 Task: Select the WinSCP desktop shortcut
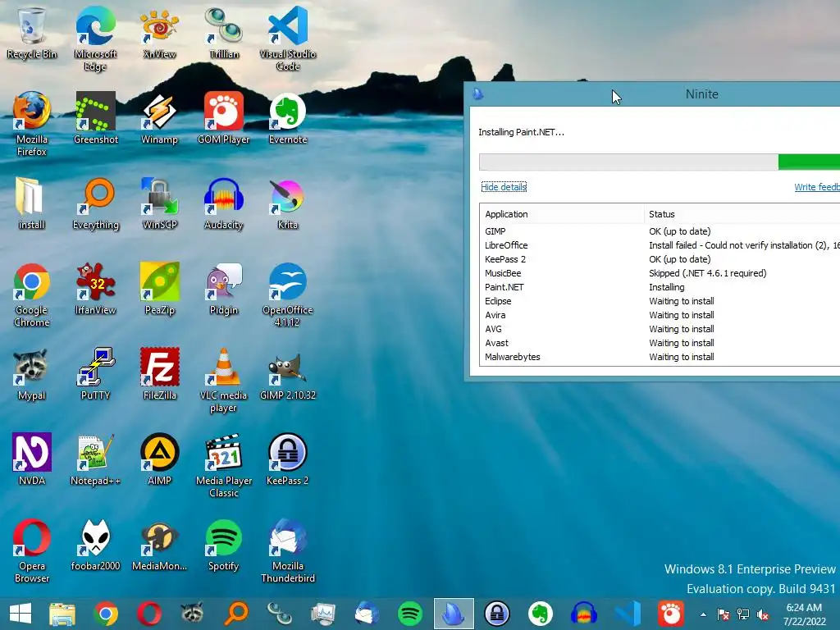pyautogui.click(x=159, y=203)
